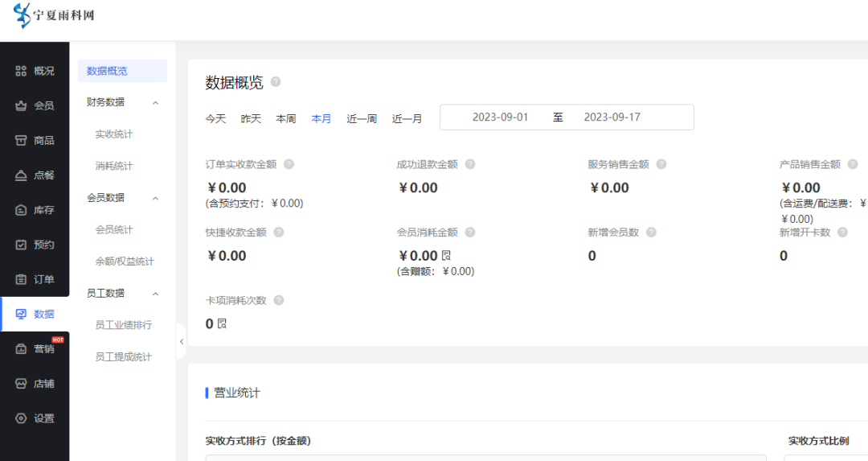Open 概况 icon in the dark sidebar
868x461 pixels.
click(21, 71)
